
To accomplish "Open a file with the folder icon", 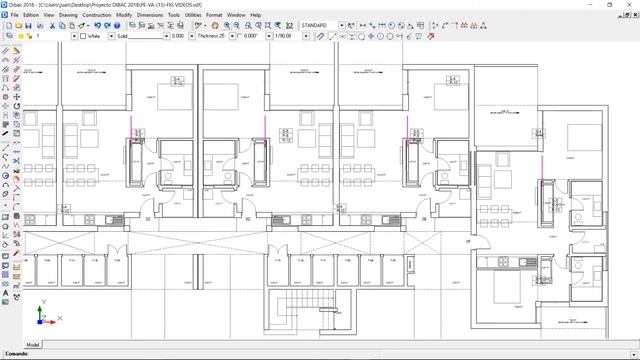I will pyautogui.click(x=19, y=26).
